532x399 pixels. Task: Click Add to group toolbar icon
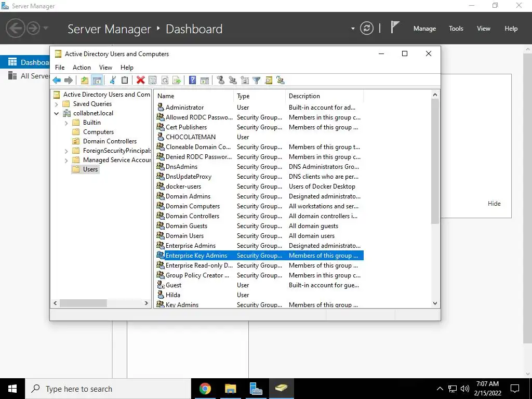[x=280, y=81]
